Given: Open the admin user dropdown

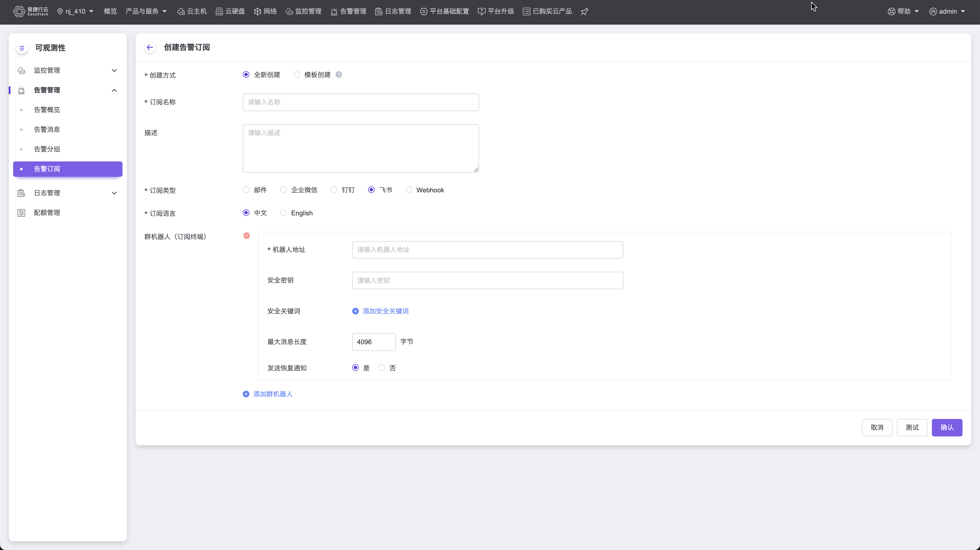Looking at the screenshot, I should (x=947, y=11).
